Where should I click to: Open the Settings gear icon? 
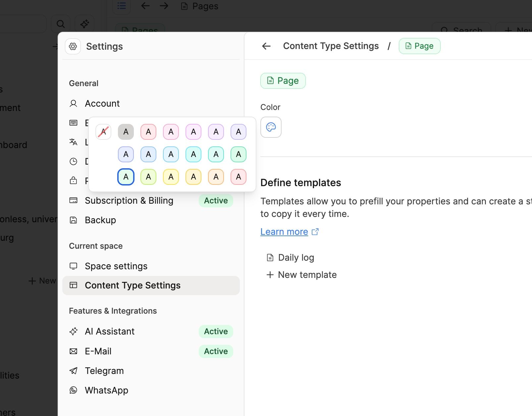click(73, 46)
